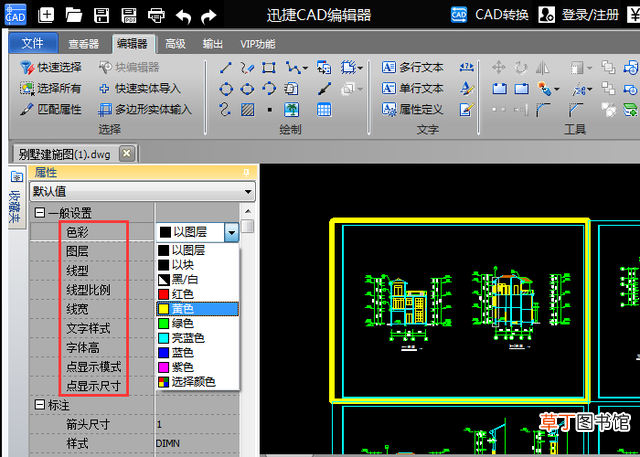Close the 别墅建施图(1).dwg tab

pyautogui.click(x=127, y=153)
